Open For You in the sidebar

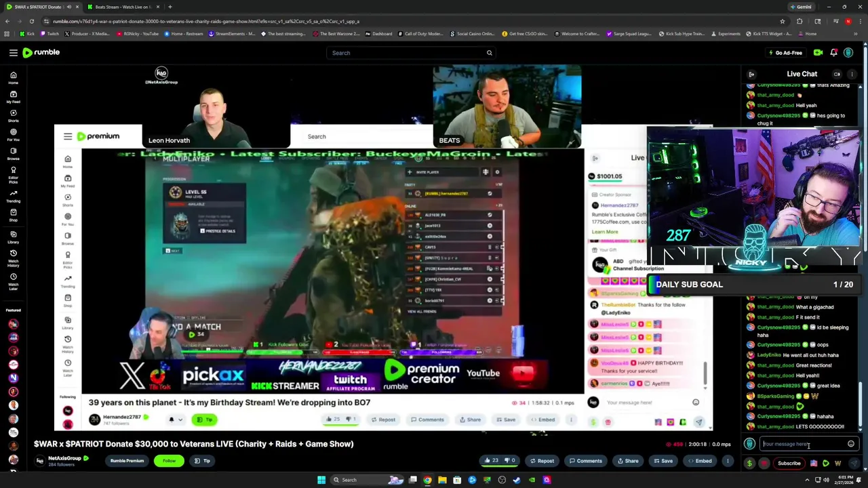(x=13, y=135)
